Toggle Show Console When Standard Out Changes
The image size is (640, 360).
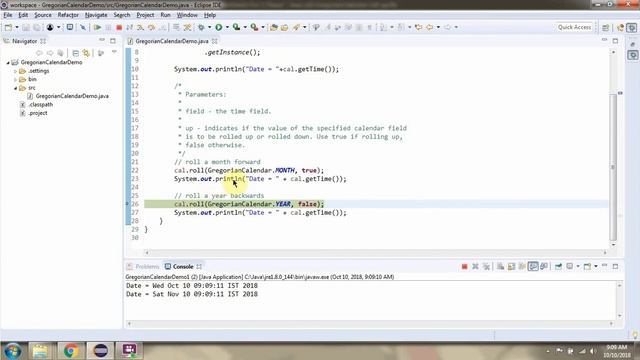coord(533,267)
